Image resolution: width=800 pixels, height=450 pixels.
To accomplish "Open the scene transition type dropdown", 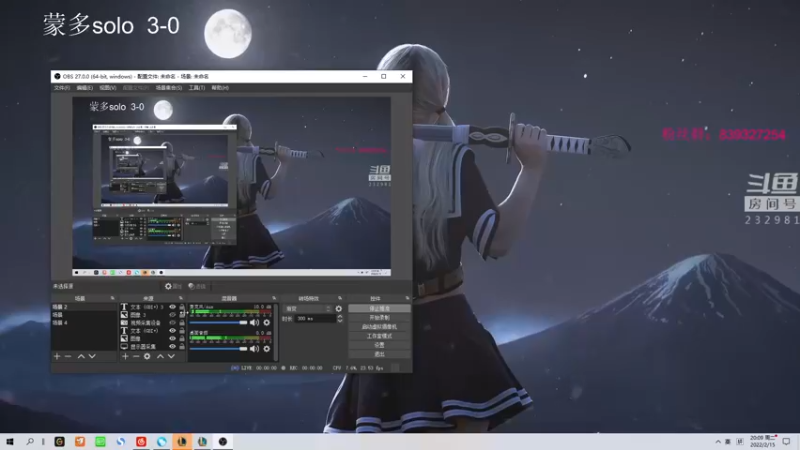I will [x=308, y=309].
